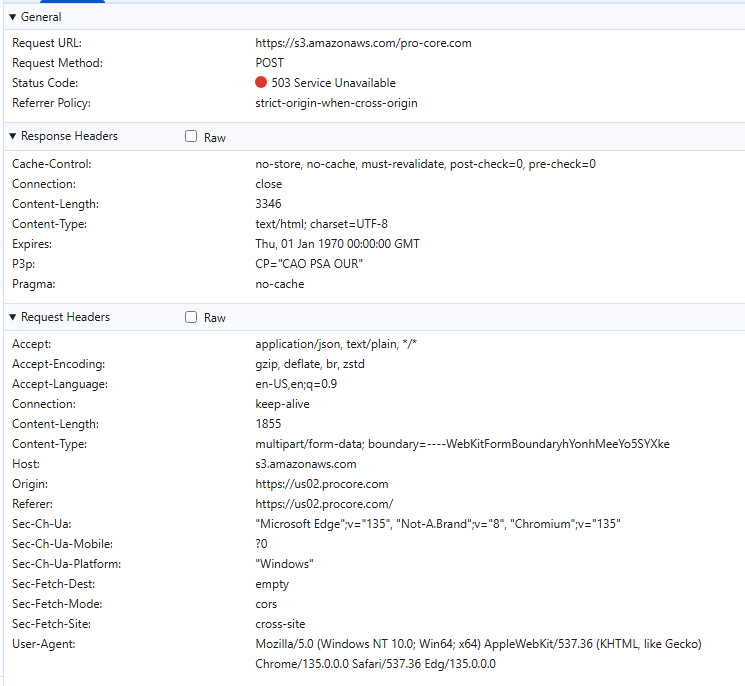The image size is (745, 686).
Task: Select the Sec-Fetch-Dest value empty
Action: (x=272, y=584)
